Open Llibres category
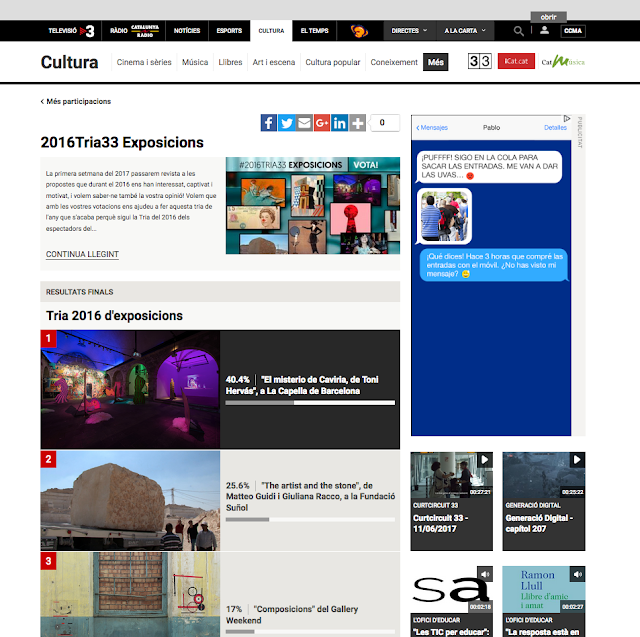Viewport: 640px width, 637px height. [x=230, y=62]
